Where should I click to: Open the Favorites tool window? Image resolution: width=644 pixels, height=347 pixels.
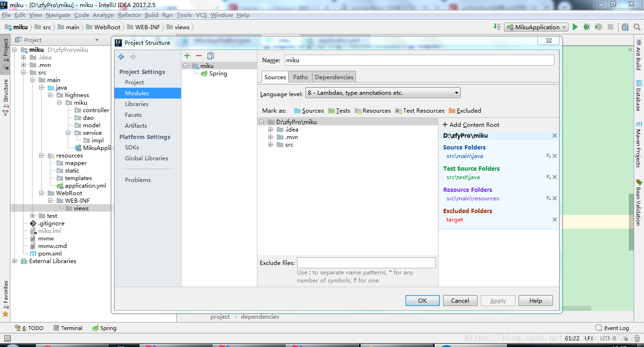(x=5, y=299)
